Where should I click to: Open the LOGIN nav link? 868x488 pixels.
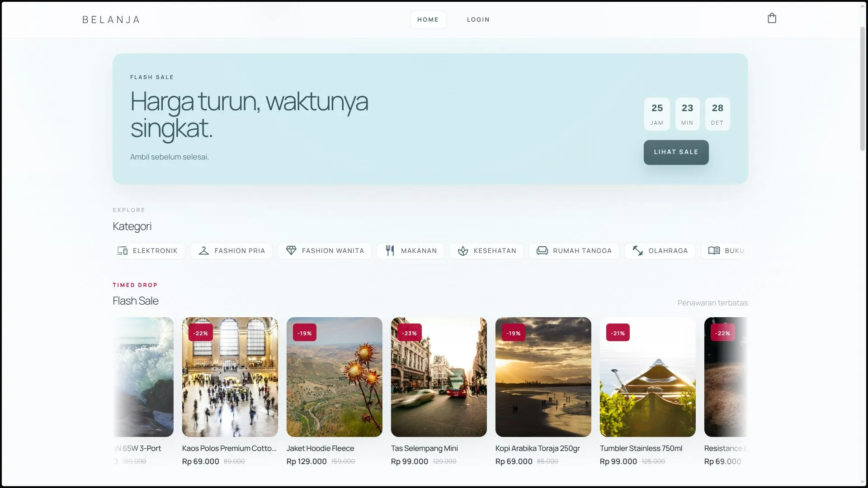[x=478, y=20]
